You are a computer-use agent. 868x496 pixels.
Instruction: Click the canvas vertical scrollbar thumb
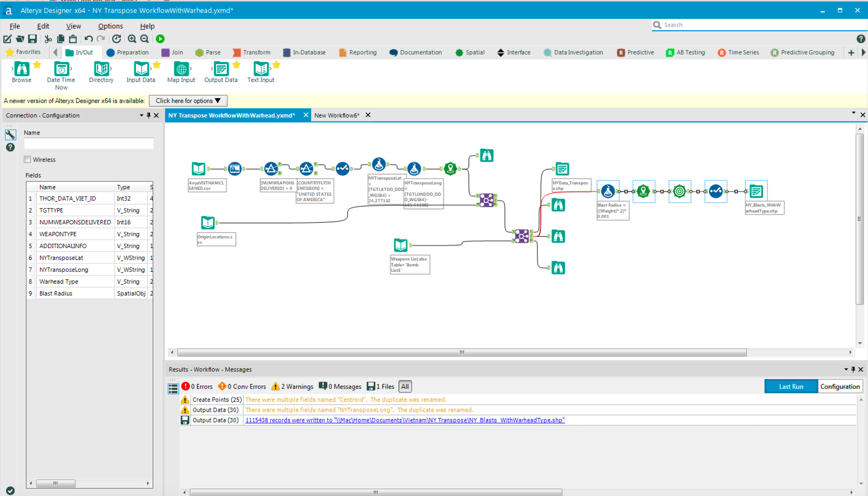(x=860, y=219)
